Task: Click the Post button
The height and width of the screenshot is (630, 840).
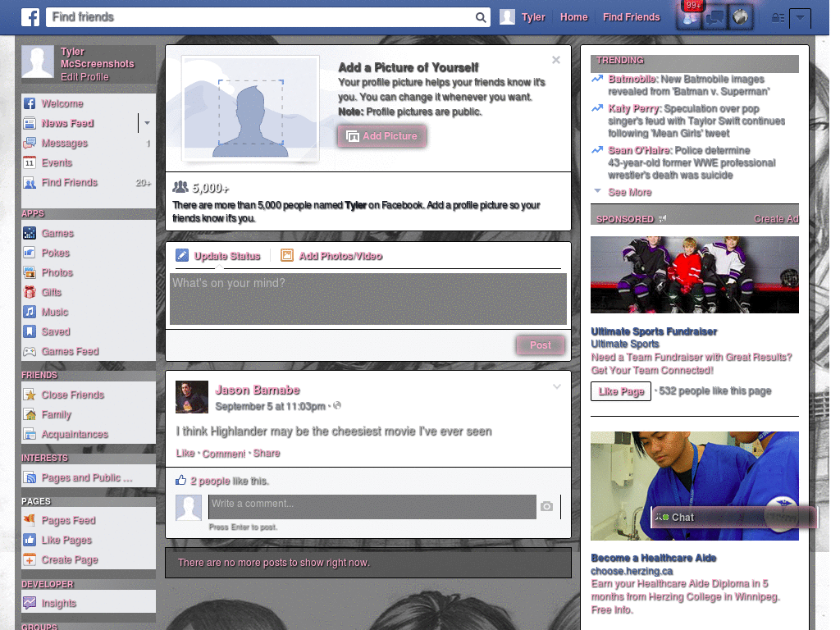Action: pos(540,345)
